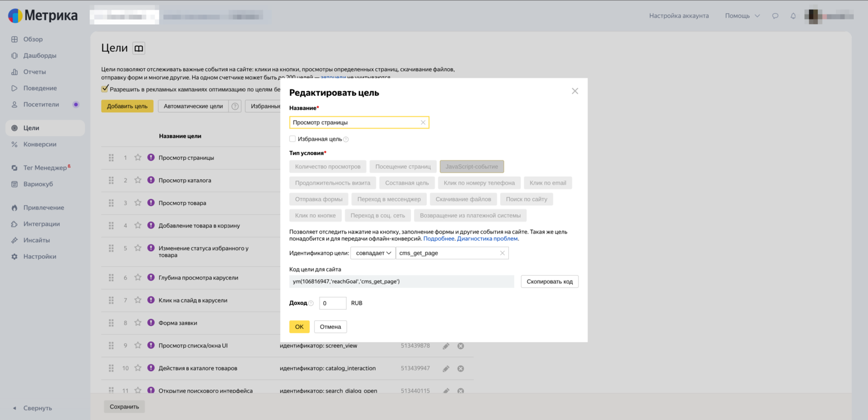Viewport: 868px width, 420px height.
Task: Toggle ad campaign goal optimization checkbox
Action: click(x=105, y=89)
